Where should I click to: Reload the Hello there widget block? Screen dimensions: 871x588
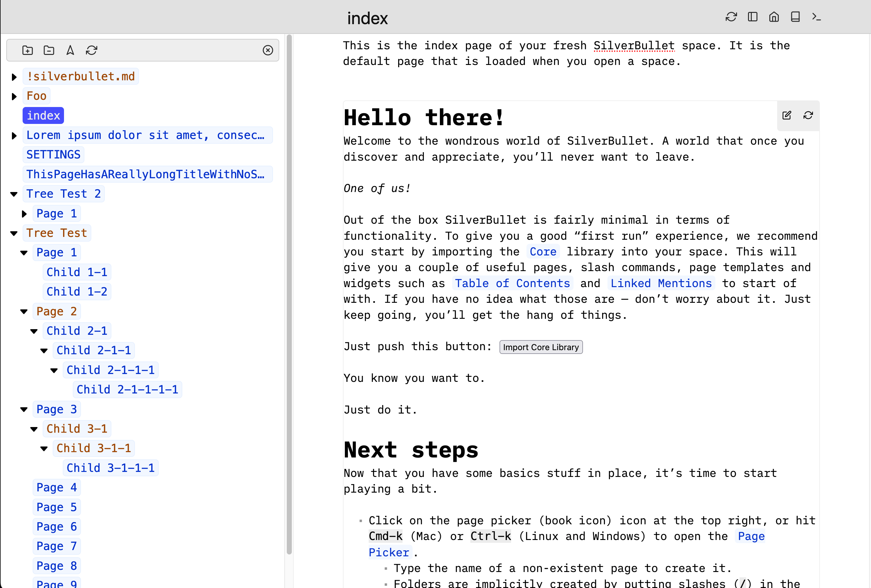point(808,115)
